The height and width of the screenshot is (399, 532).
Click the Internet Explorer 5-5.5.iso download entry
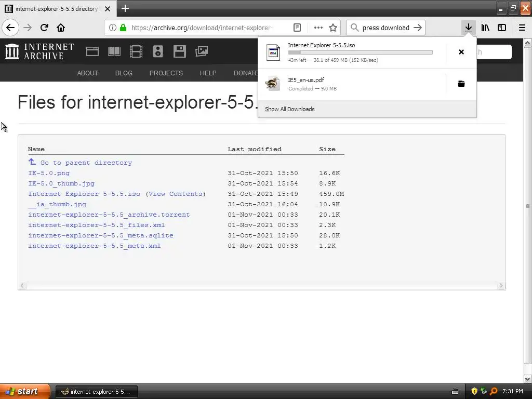pyautogui.click(x=352, y=52)
